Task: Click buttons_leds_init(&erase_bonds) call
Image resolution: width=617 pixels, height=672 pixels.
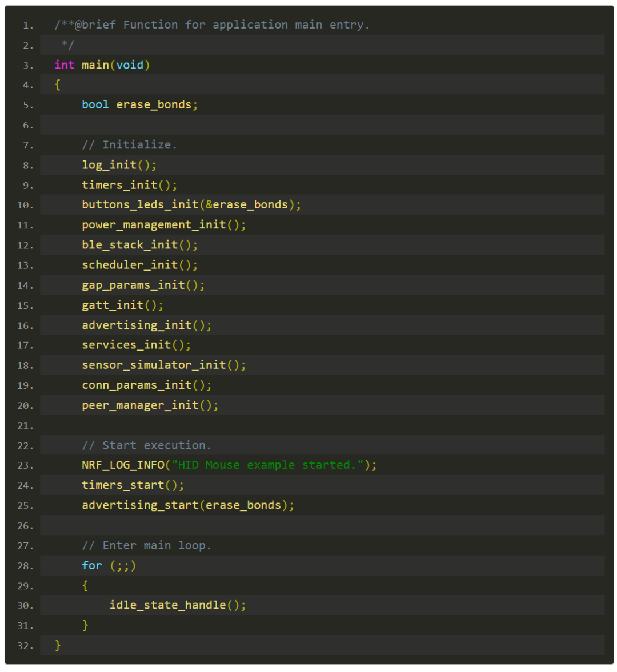Action: 191,205
